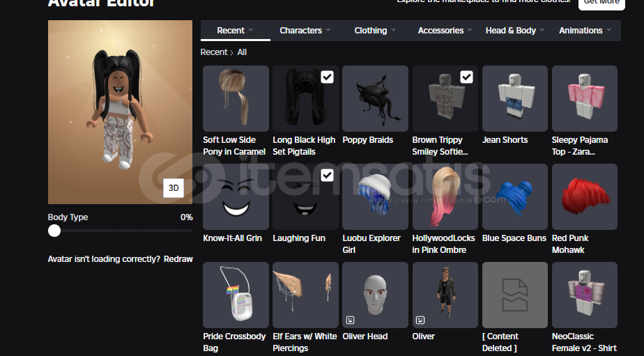Click the emote badge on Oliver bundle
644x356 pixels.
(x=420, y=320)
